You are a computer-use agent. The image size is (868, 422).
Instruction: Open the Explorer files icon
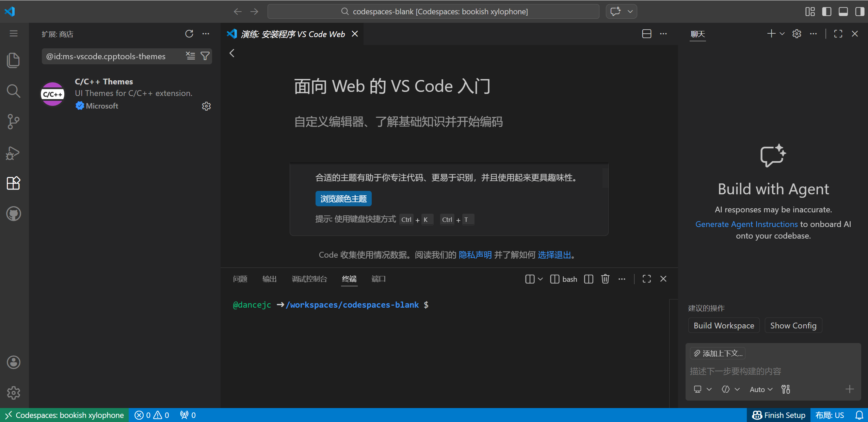pyautogui.click(x=13, y=60)
